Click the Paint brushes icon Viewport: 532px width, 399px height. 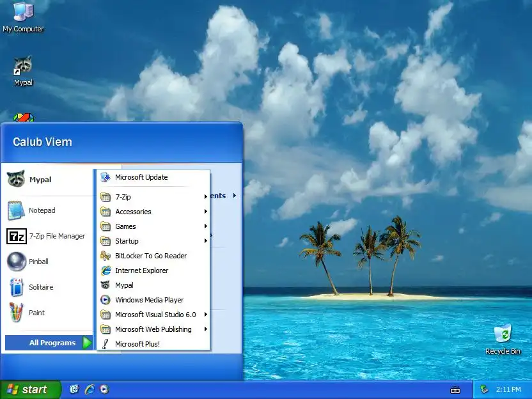click(16, 313)
